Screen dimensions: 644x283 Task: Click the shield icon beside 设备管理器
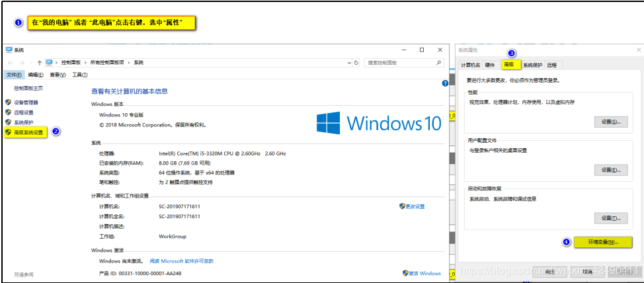(8, 102)
